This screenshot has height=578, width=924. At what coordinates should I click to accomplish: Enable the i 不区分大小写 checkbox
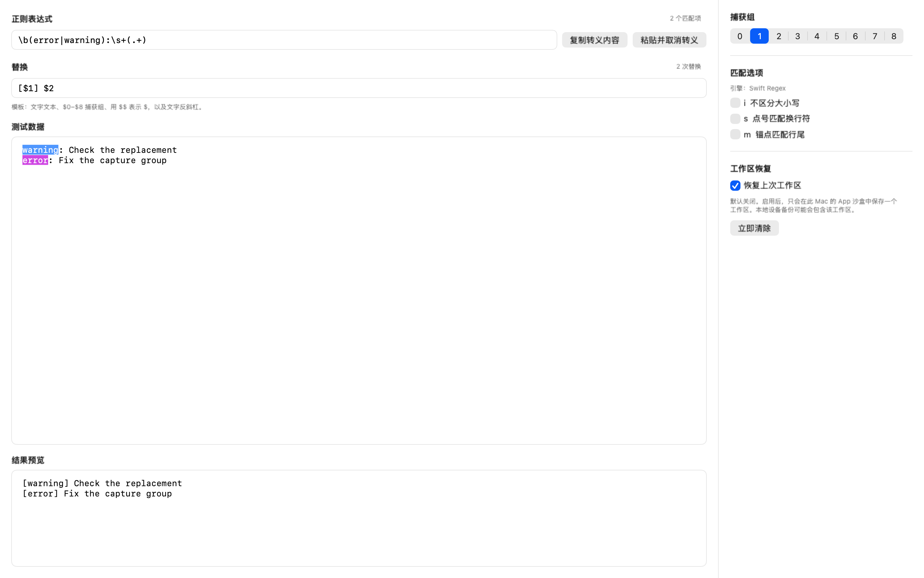click(735, 103)
